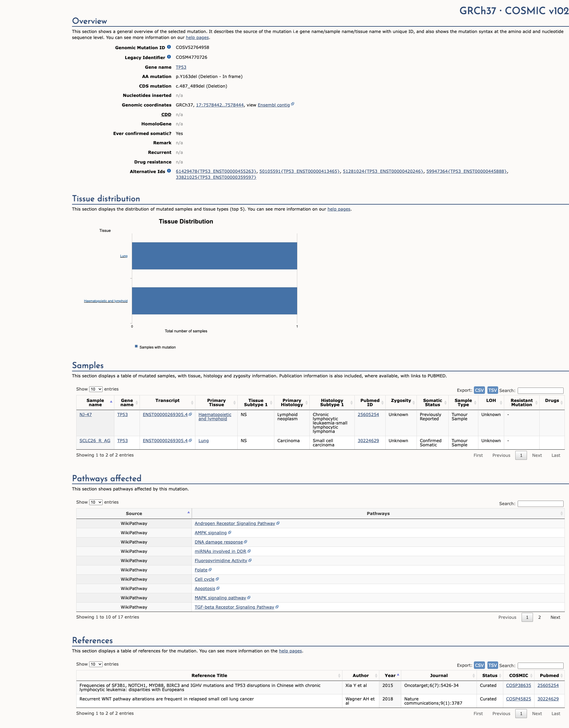The width and height of the screenshot is (569, 728).
Task: Open Pubmed ID 25605254 in samples table
Action: pos(368,414)
